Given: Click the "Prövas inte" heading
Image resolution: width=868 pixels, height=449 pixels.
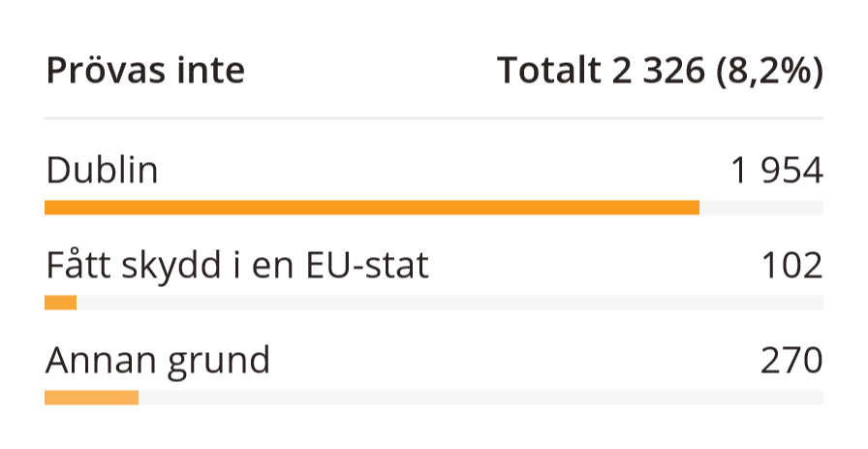Looking at the screenshot, I should [x=145, y=71].
